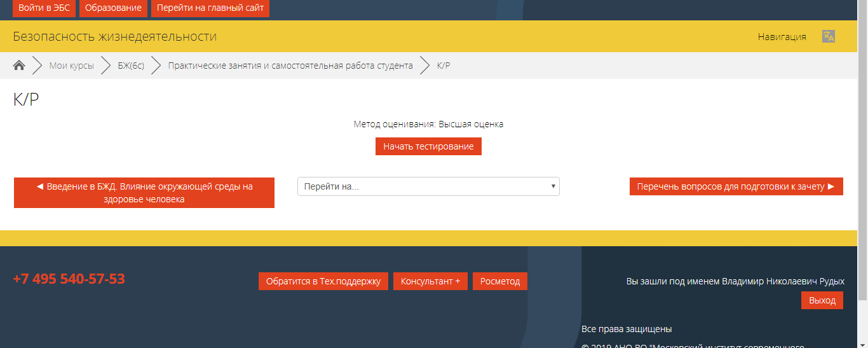Expand the 'Перейти на...' dropdown
The image size is (868, 348).
(x=428, y=186)
